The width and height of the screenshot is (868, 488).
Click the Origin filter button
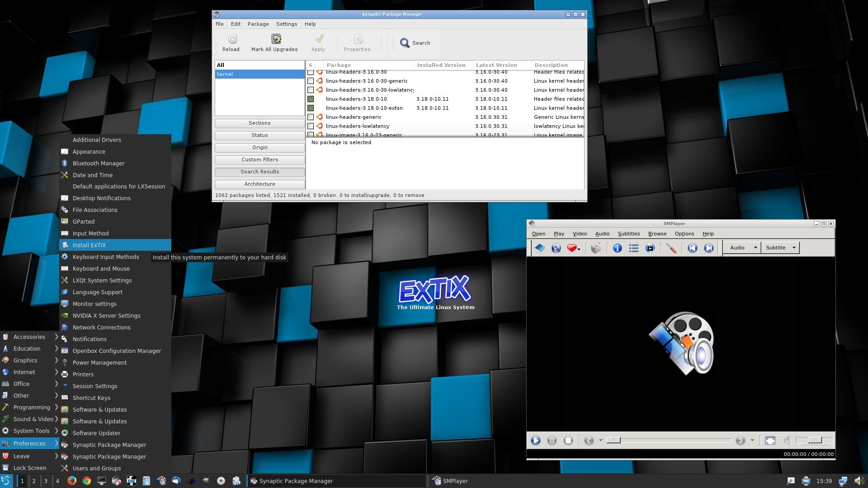[259, 147]
